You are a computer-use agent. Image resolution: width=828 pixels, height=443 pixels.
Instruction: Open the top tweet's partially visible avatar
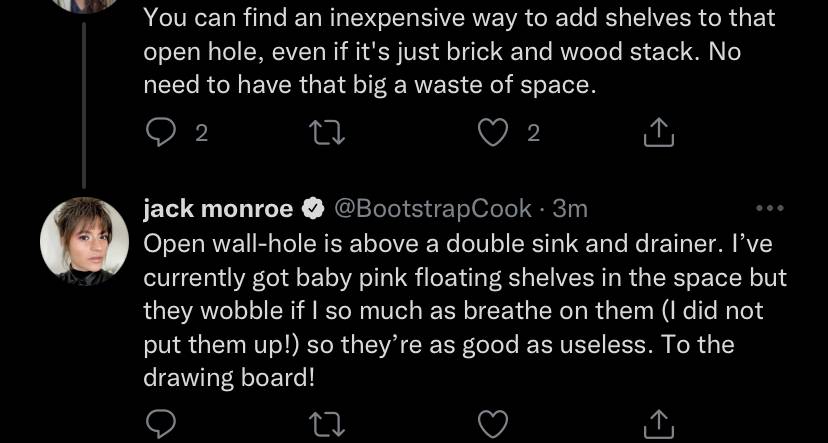(84, 5)
